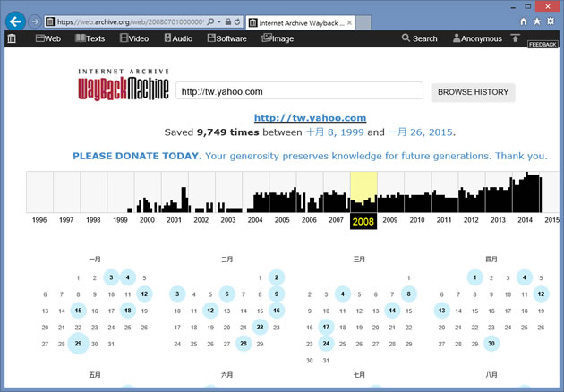Select year 2000 on the timeline
564x392 pixels.
(147, 220)
